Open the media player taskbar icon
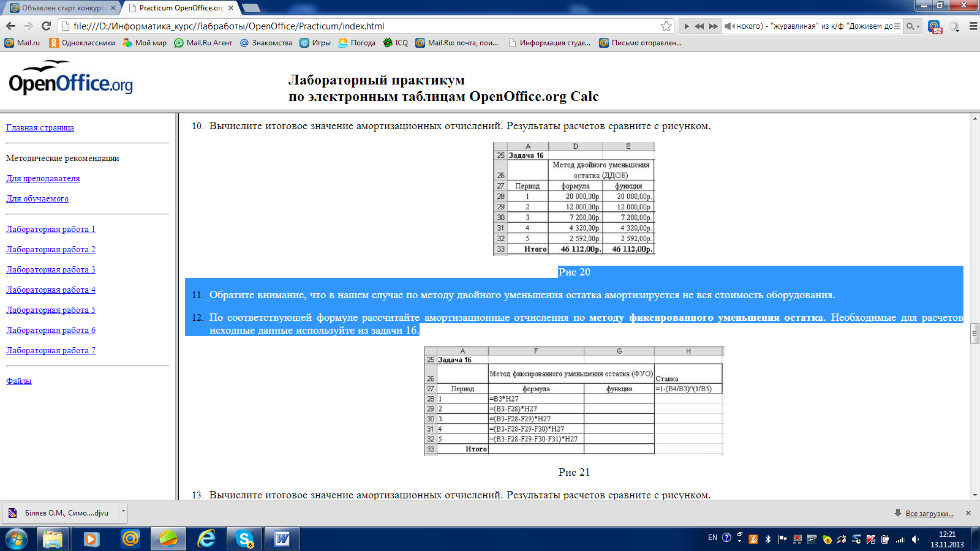 point(91,539)
